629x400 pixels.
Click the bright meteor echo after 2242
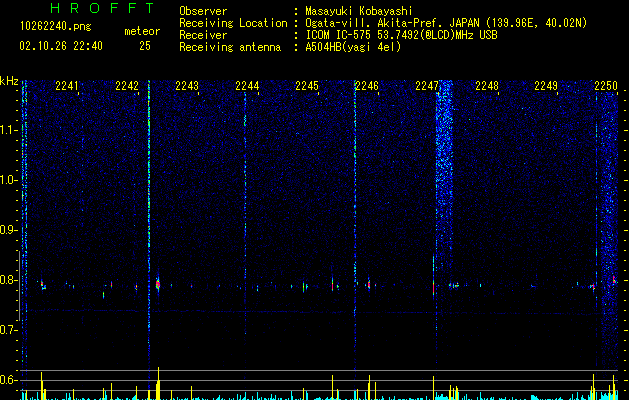pyautogui.click(x=158, y=284)
